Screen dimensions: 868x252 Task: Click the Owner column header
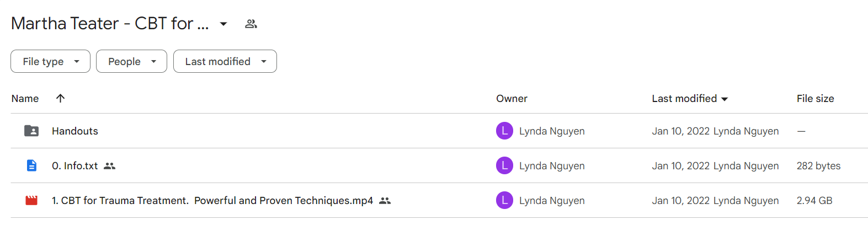[512, 99]
